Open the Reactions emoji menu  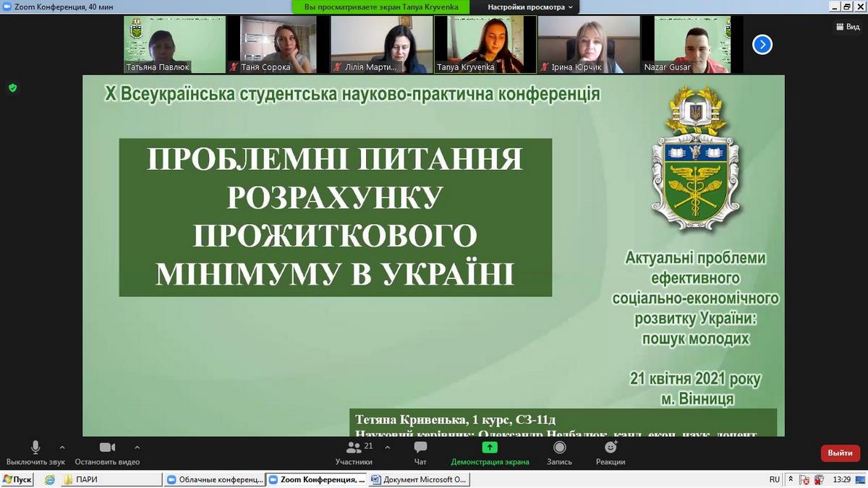pyautogui.click(x=610, y=448)
